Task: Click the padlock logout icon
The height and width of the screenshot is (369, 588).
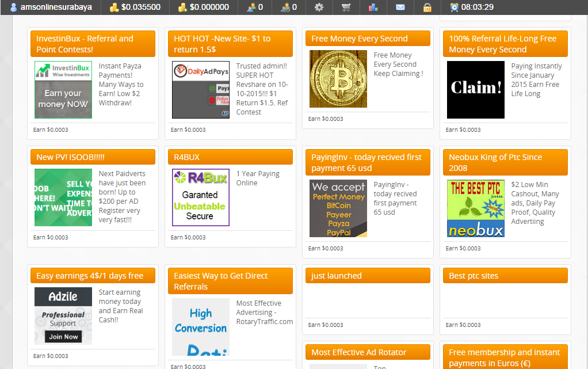Action: tap(427, 7)
